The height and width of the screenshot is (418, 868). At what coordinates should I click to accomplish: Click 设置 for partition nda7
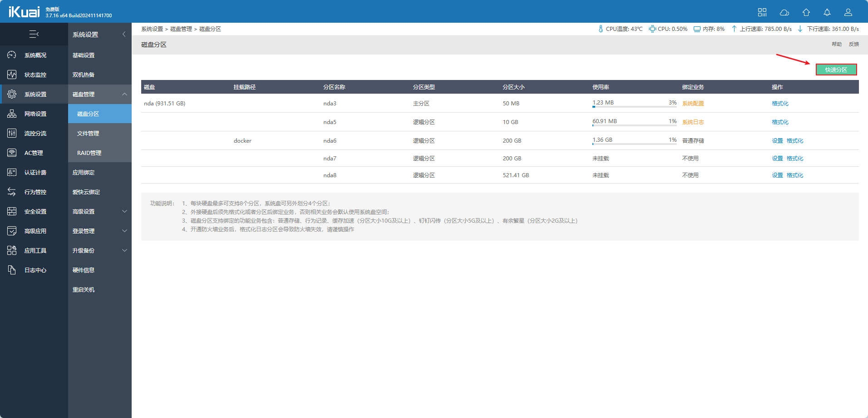click(x=777, y=158)
